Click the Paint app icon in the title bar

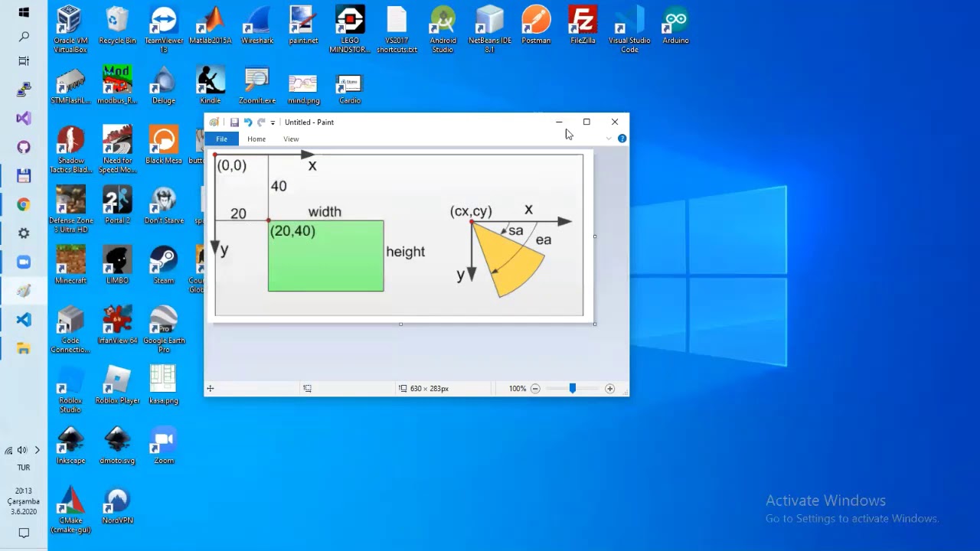214,122
